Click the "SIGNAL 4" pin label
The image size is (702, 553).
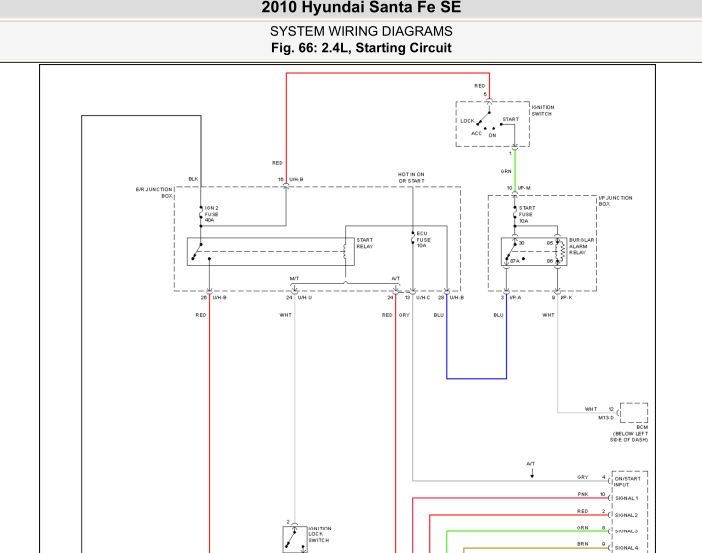[x=626, y=548]
